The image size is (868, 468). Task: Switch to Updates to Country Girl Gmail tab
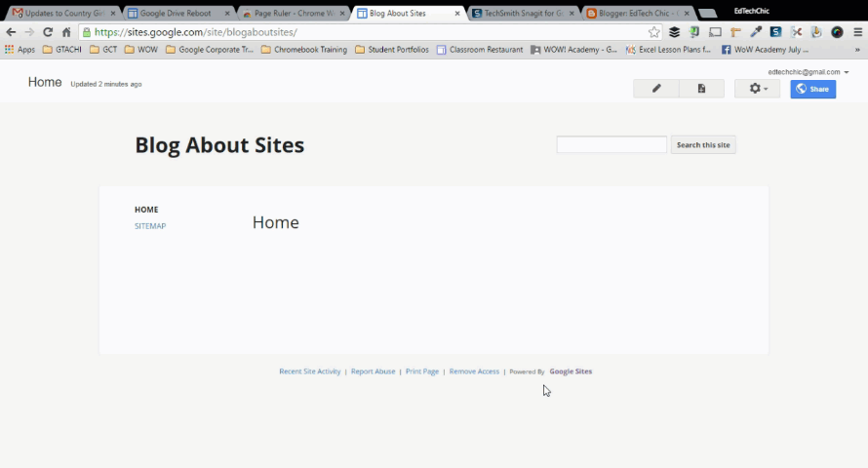(64, 13)
